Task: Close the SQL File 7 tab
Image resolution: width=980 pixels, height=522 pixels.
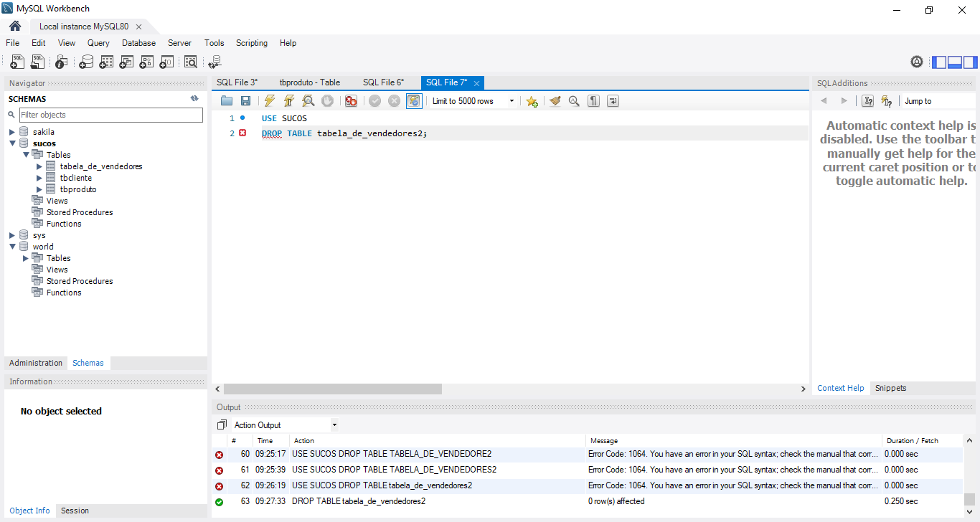Action: [476, 83]
